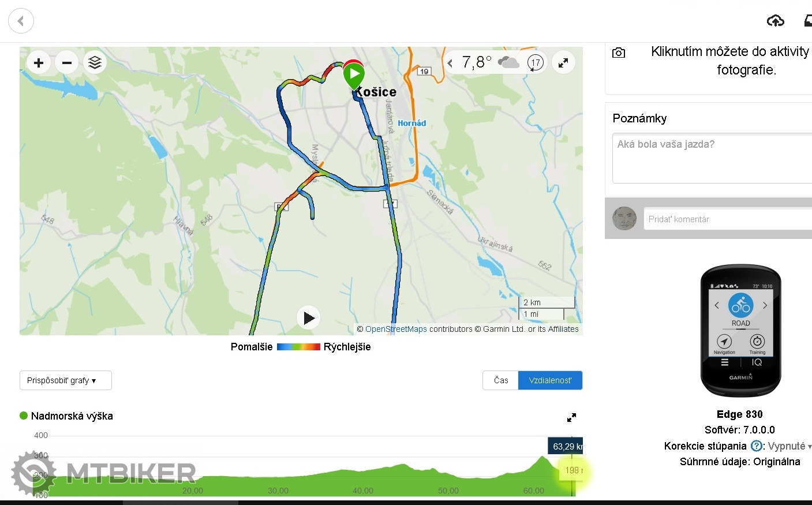
Task: Expand the map to fullscreen
Action: point(563,62)
